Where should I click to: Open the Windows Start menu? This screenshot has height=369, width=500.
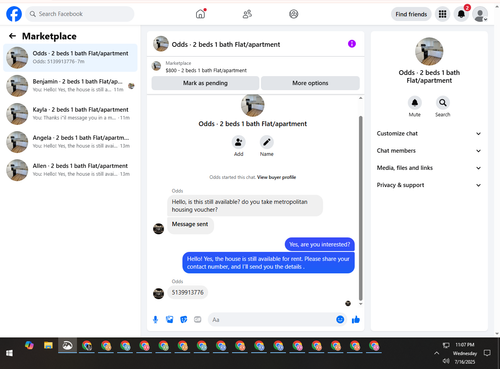[x=9, y=353]
